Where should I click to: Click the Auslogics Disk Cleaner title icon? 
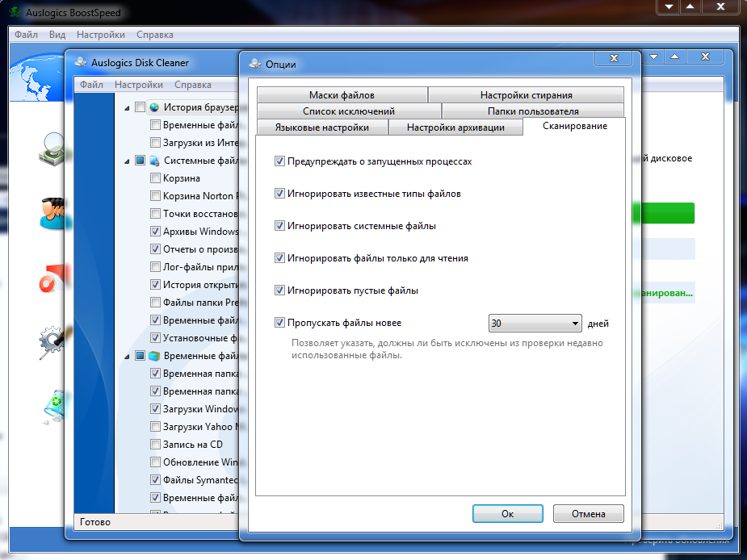coord(81,62)
